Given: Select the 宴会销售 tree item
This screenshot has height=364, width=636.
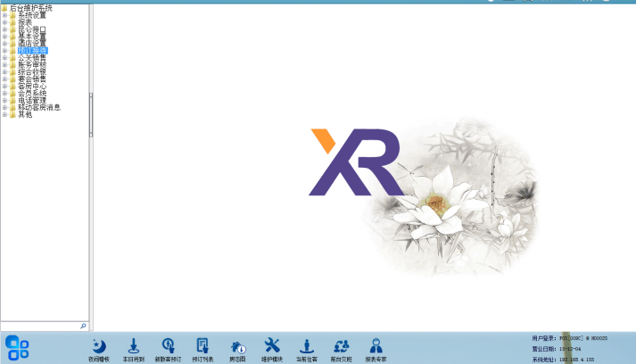Looking at the screenshot, I should pos(32,79).
